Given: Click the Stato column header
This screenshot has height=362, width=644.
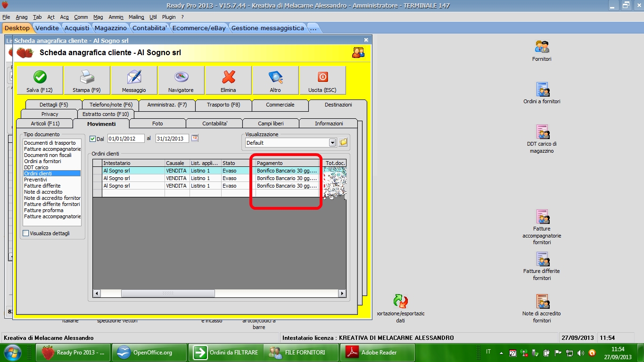Looking at the screenshot, I should [x=238, y=163].
